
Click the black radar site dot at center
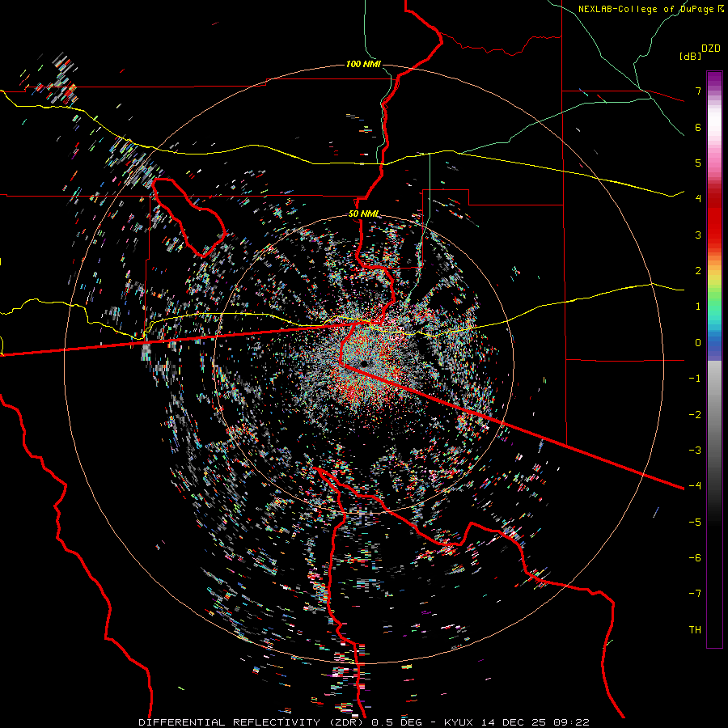tap(364, 363)
